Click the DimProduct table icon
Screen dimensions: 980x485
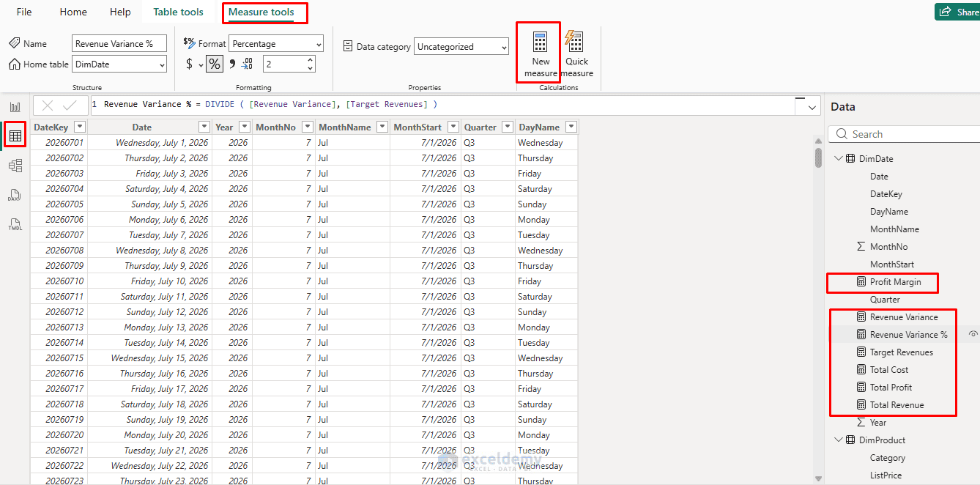point(850,440)
